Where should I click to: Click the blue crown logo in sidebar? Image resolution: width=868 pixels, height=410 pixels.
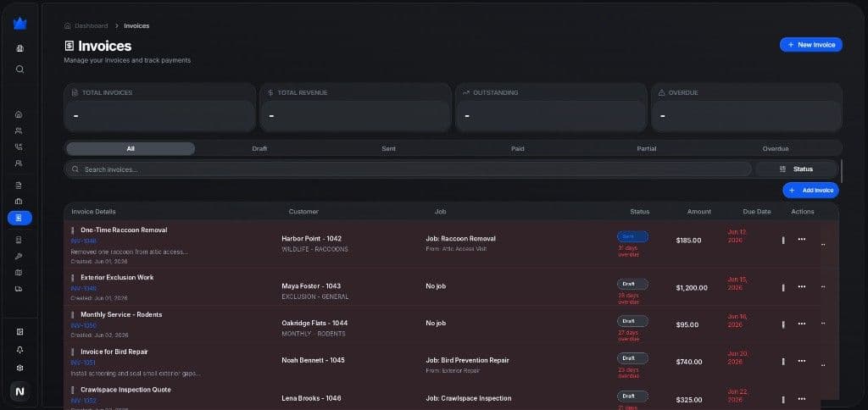coord(20,24)
